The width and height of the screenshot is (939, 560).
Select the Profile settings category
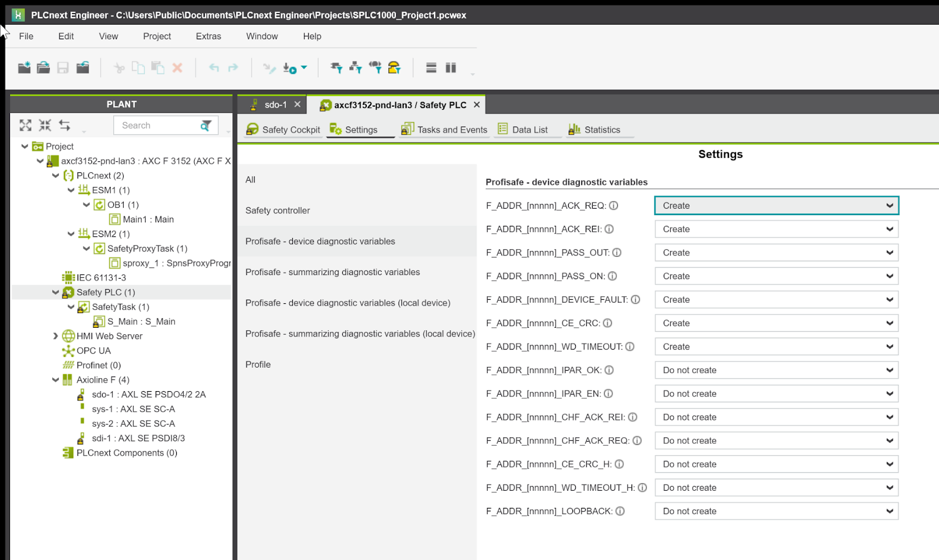click(x=357, y=364)
